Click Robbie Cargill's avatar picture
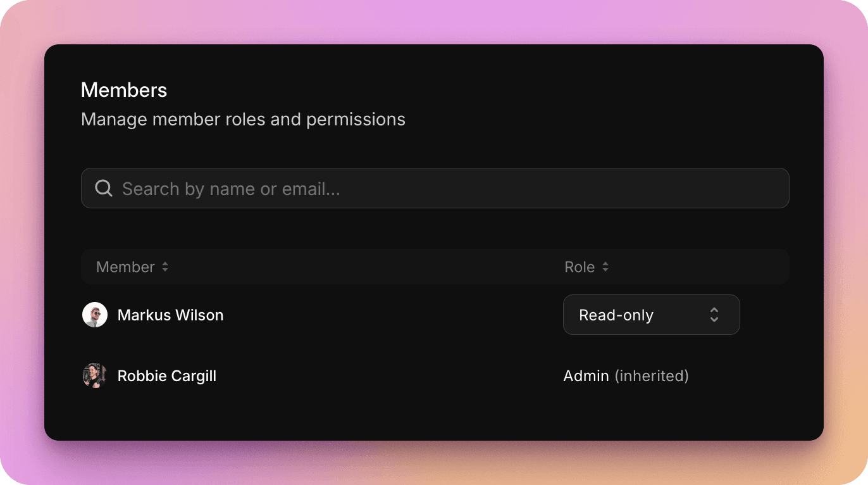This screenshot has width=868, height=485. 95,375
